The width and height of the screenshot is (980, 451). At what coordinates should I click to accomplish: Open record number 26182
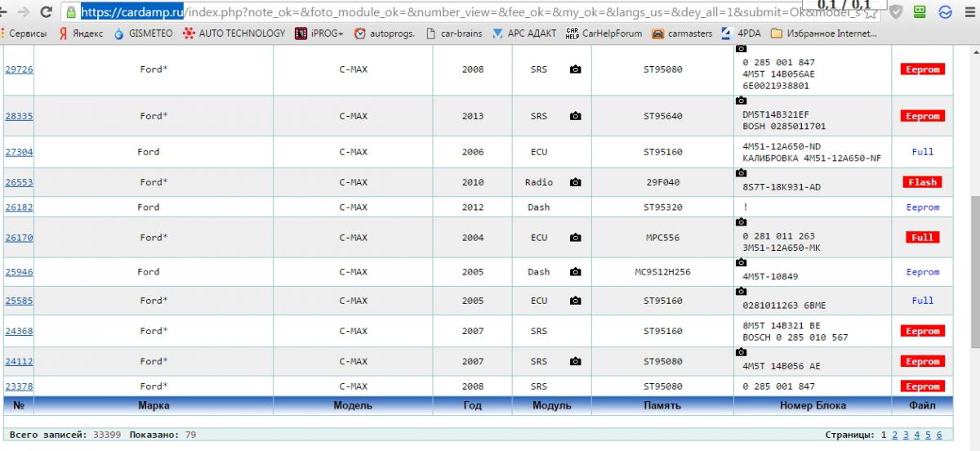[x=19, y=208]
